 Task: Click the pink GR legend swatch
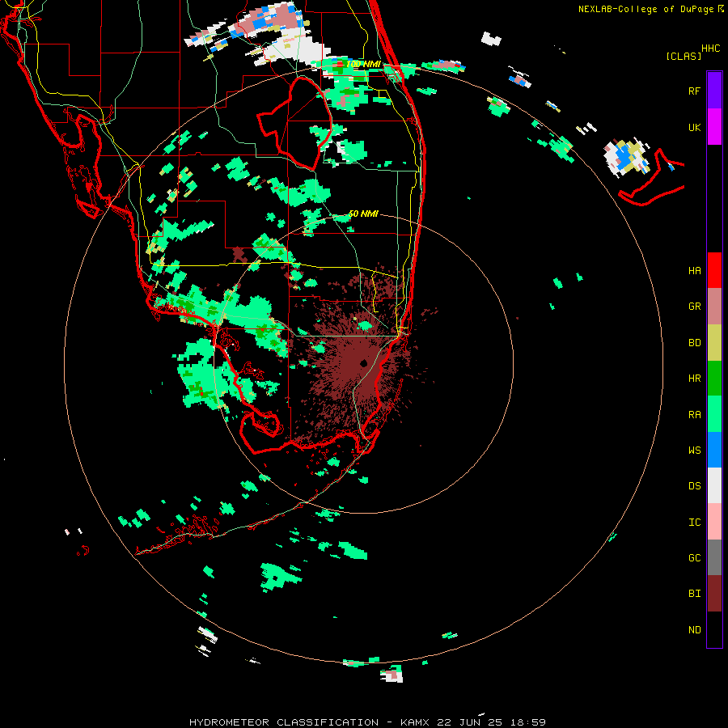714,307
